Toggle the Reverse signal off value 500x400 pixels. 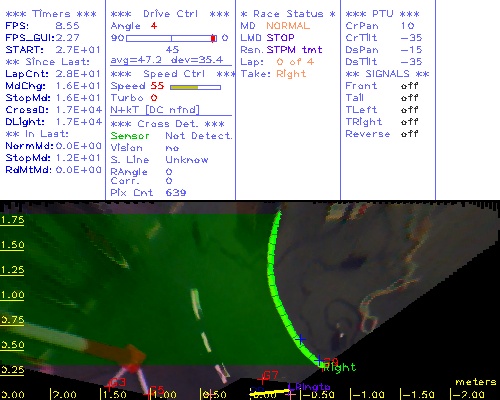coord(409,134)
